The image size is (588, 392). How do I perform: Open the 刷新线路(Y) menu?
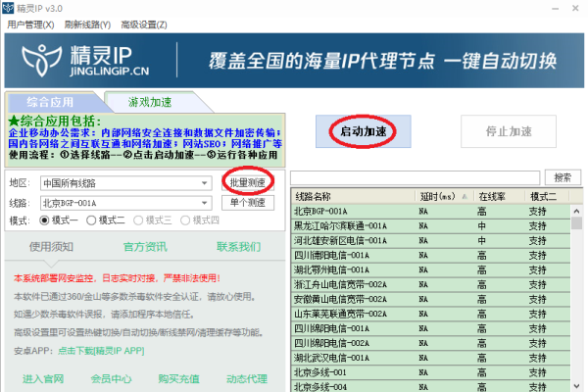pyautogui.click(x=87, y=24)
